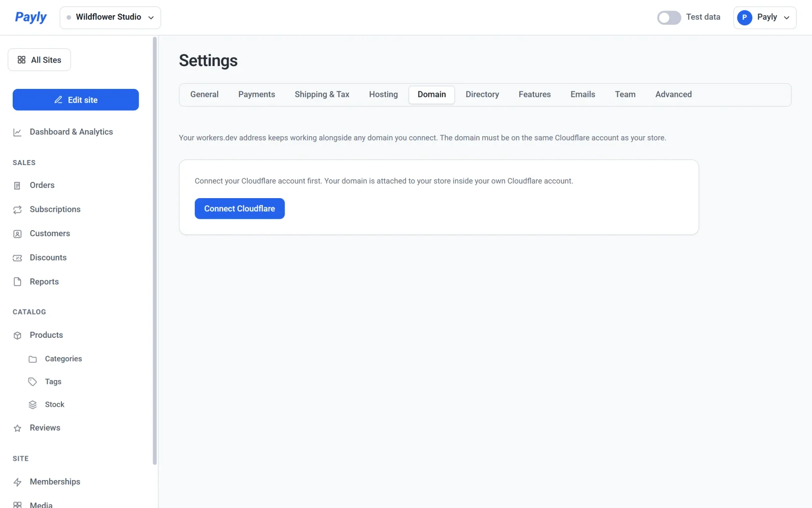Viewport: 812px width, 508px height.
Task: Select the Hosting tab
Action: [x=384, y=94]
